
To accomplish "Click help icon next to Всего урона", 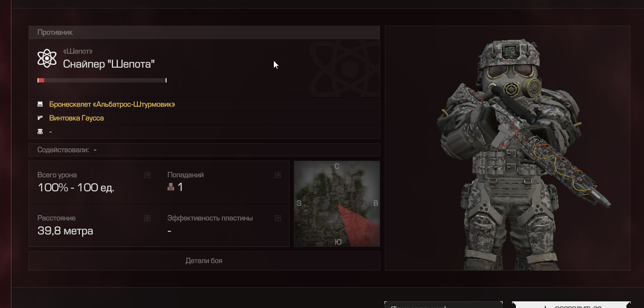I will tap(147, 175).
